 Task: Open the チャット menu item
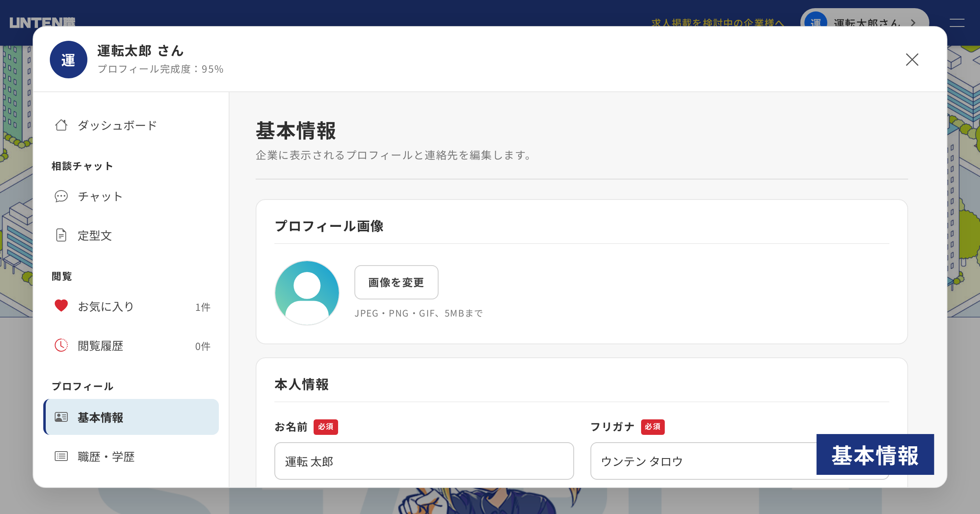click(131, 196)
